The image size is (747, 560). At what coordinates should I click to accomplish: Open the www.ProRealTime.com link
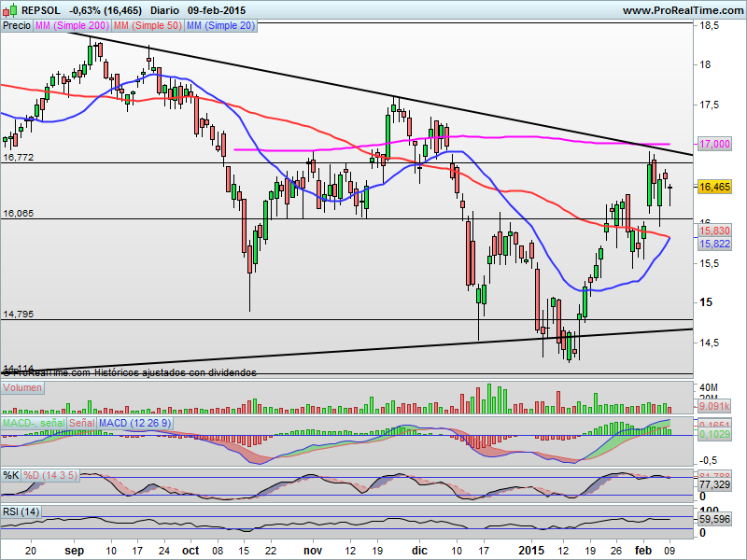click(683, 10)
